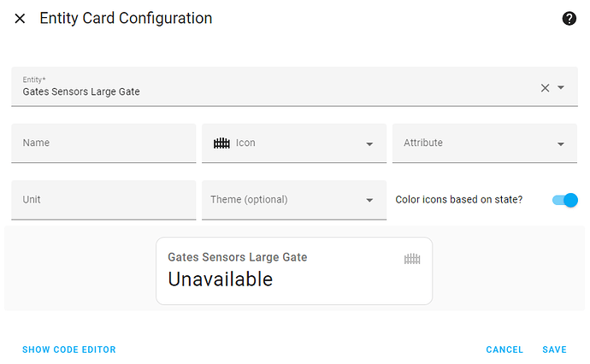The width and height of the screenshot is (590, 364).
Task: Toggle Color icons based on state switch
Action: [565, 200]
